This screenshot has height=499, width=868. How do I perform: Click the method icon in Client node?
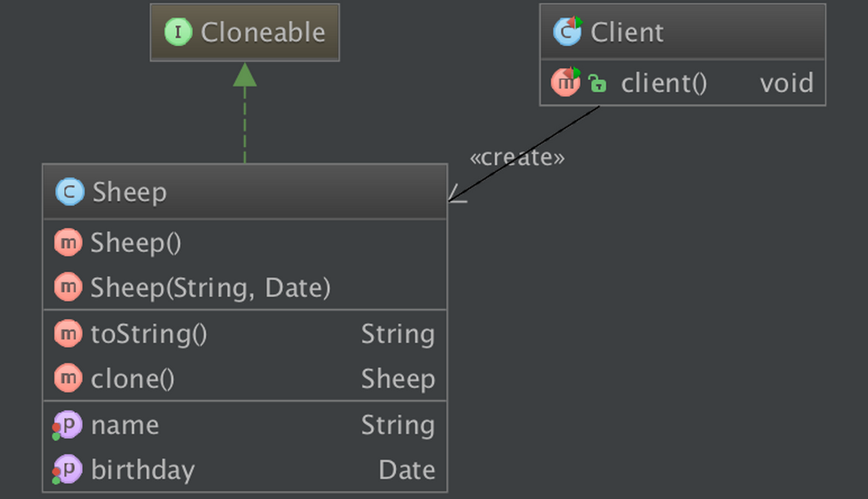(566, 82)
